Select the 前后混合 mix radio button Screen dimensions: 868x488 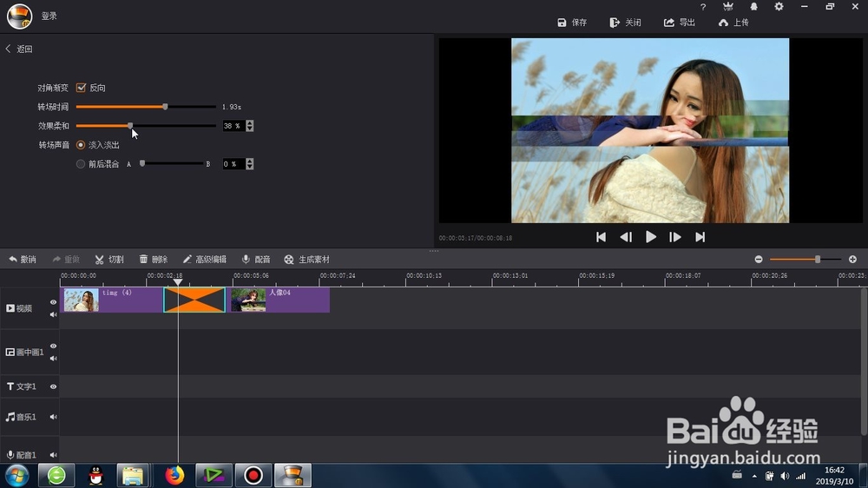tap(81, 164)
